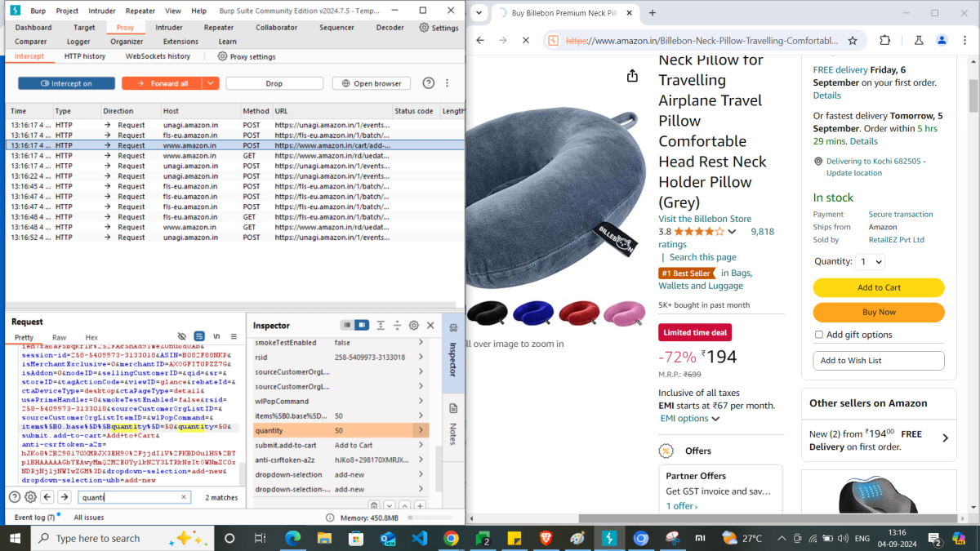Expand smokeTestEnabled parameter chevron
This screenshot has height=551, width=980.
click(x=421, y=343)
